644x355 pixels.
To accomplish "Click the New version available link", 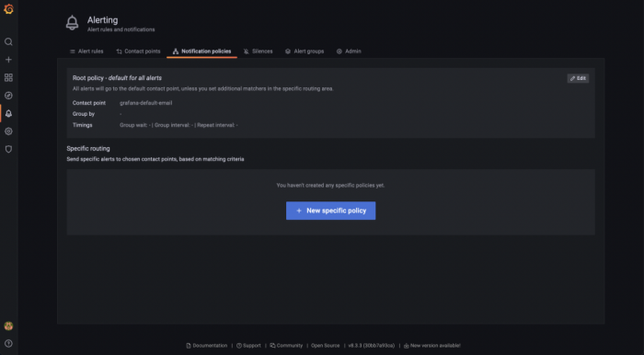I will (x=432, y=346).
